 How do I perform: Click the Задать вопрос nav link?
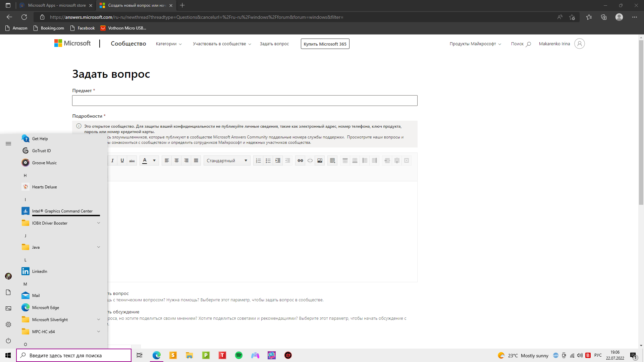(x=274, y=44)
